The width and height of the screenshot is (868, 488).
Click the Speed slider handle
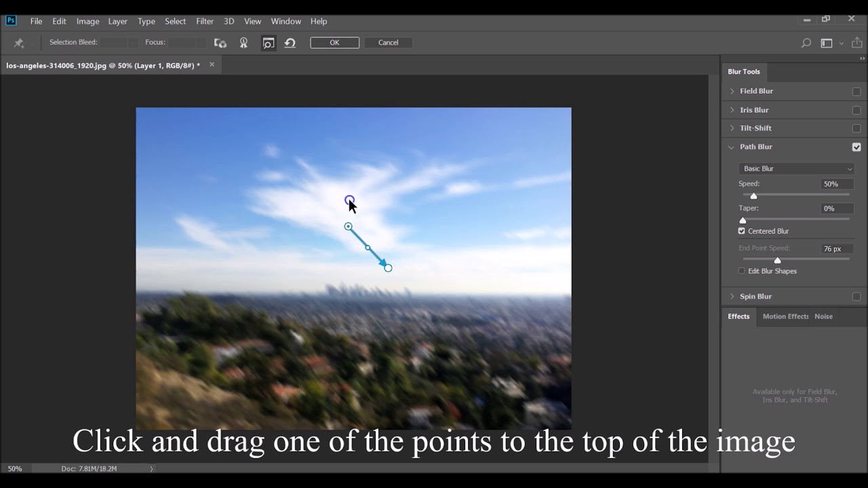pos(753,196)
